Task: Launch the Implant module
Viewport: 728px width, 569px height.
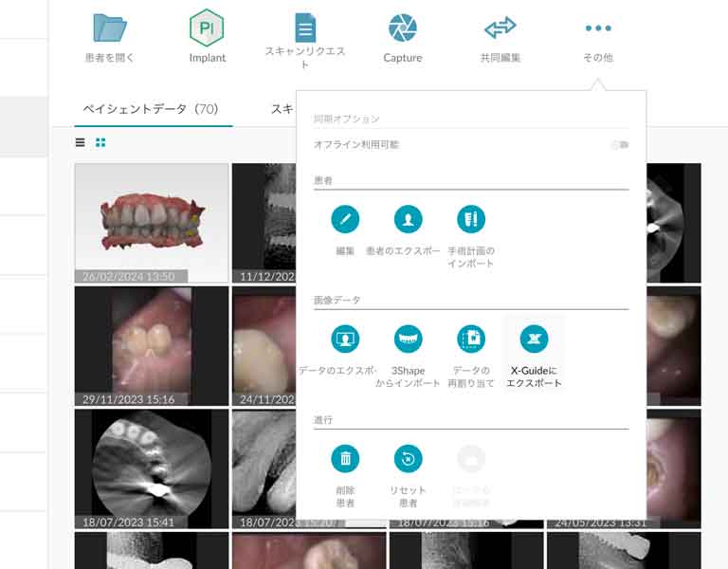Action: coord(207,28)
